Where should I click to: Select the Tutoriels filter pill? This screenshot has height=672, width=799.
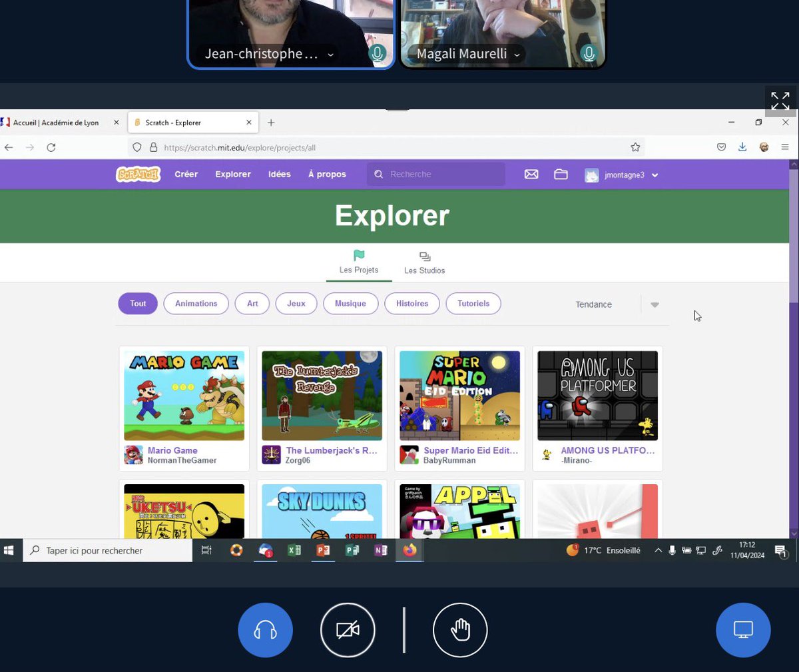tap(473, 304)
